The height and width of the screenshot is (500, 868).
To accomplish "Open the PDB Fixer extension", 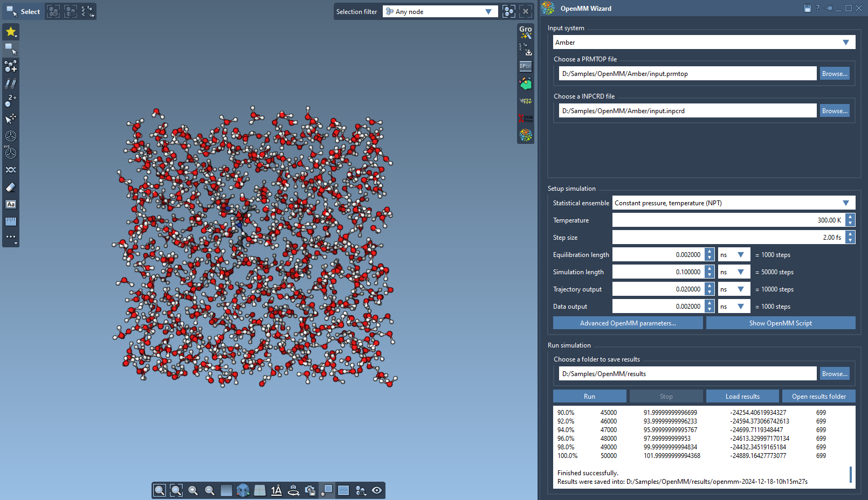I will 525,119.
